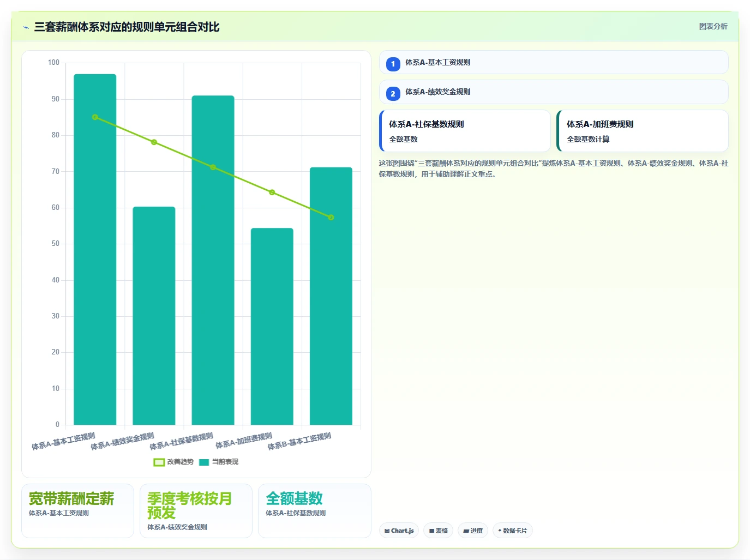Click the bar for 体系A-加班费规则
Viewport: 750px width, 560px height.
click(x=272, y=326)
